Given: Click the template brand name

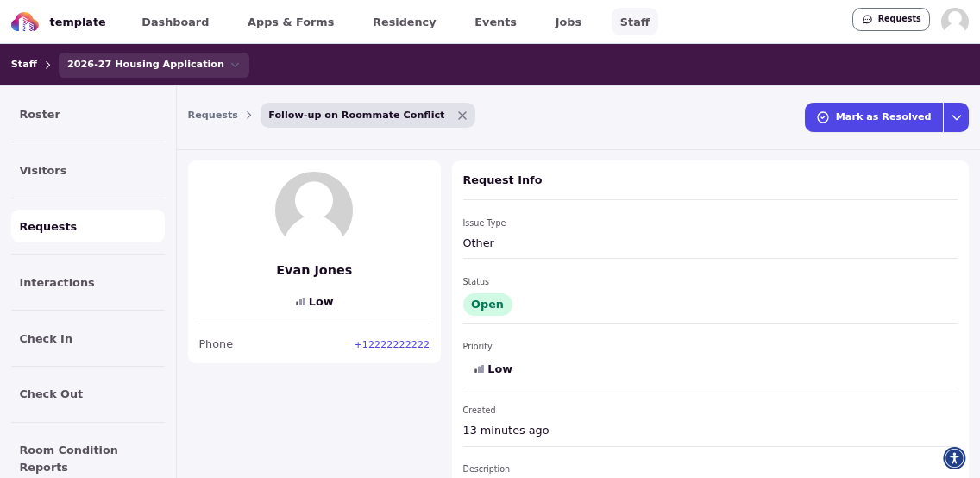Looking at the screenshot, I should 78,22.
